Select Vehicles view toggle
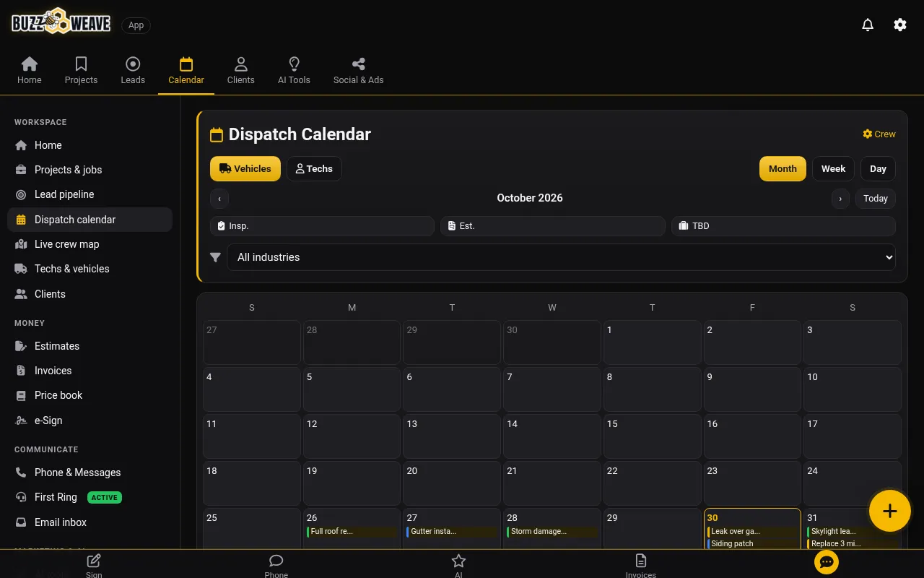 (x=245, y=169)
